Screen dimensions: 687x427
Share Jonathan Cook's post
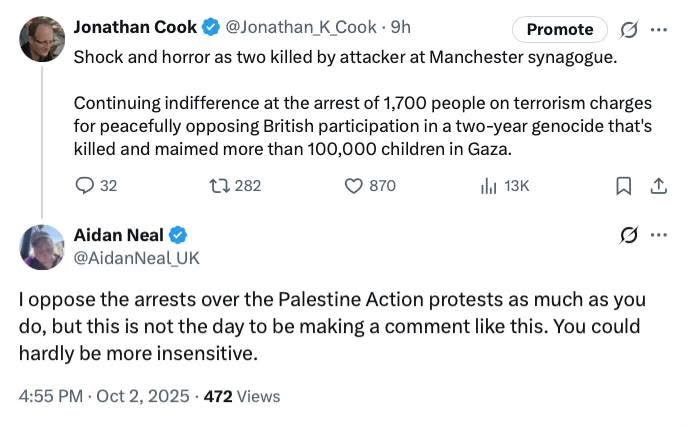point(658,185)
